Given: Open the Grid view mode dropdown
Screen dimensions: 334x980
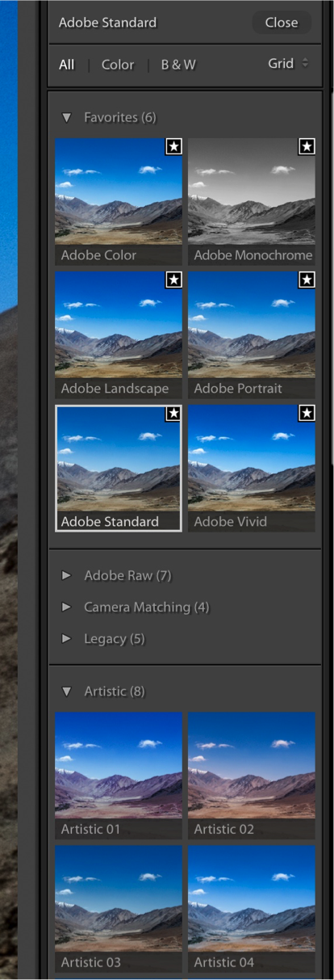Looking at the screenshot, I should (x=288, y=63).
